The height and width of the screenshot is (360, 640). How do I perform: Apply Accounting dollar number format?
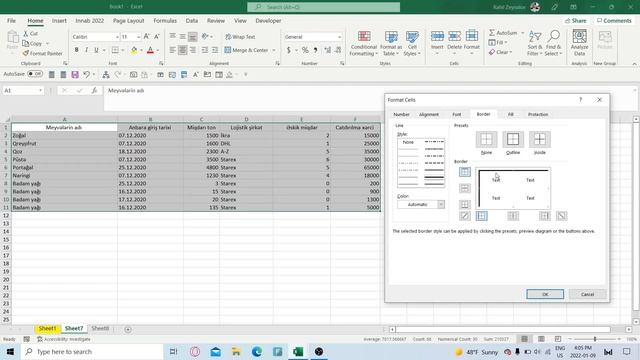click(x=289, y=50)
